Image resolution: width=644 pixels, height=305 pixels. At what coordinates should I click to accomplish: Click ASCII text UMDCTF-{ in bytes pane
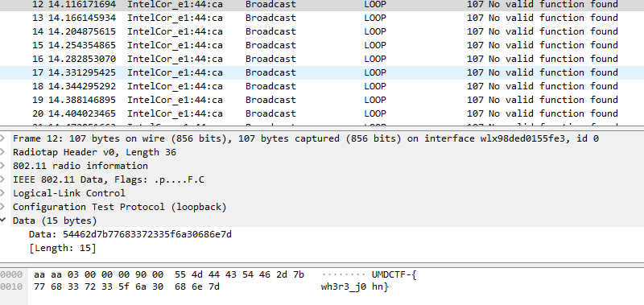coord(394,274)
